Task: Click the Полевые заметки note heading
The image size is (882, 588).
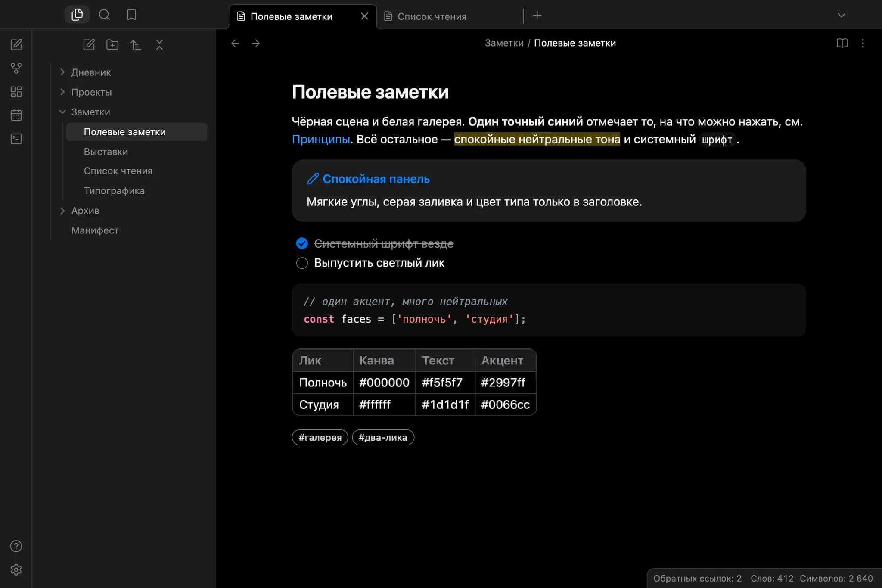Action: (x=370, y=92)
